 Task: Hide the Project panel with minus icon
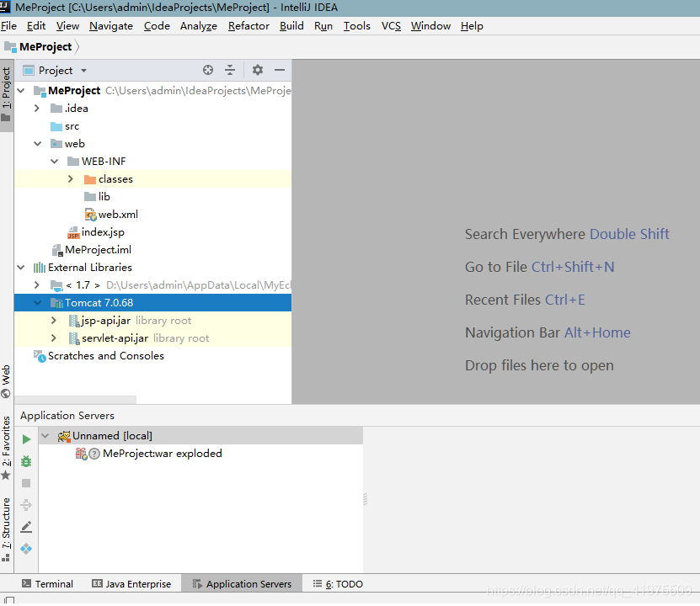[x=280, y=70]
